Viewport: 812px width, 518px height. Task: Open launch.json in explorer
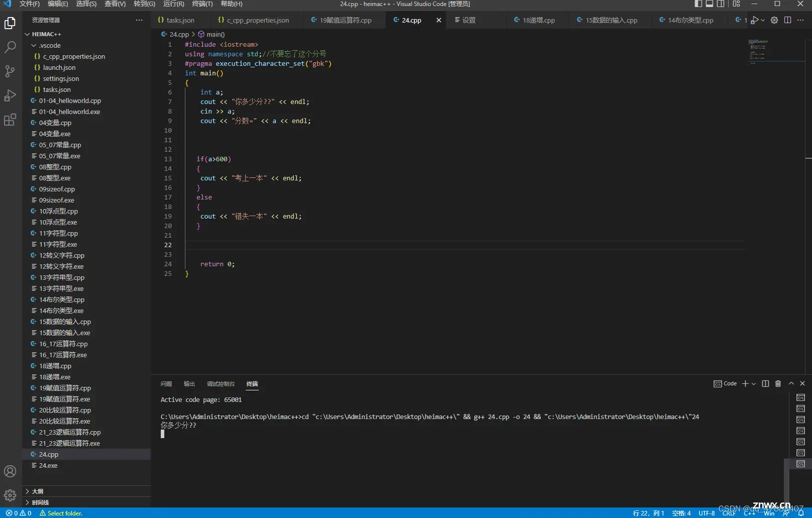pos(86,67)
